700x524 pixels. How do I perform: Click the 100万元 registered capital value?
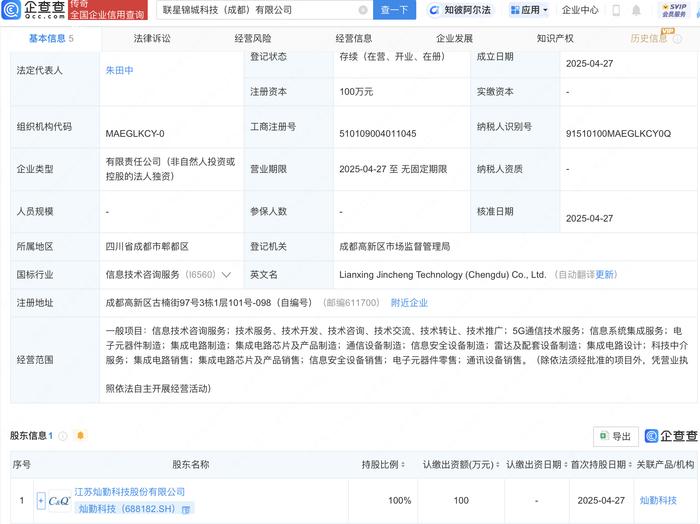point(356,91)
